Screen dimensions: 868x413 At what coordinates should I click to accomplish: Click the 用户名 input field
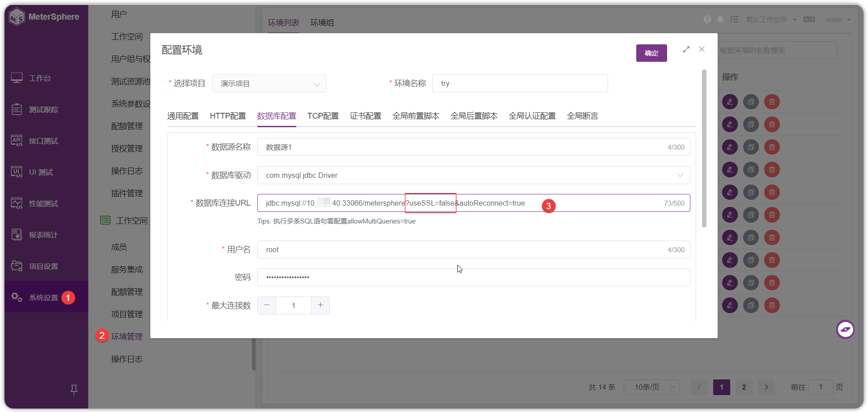click(473, 250)
